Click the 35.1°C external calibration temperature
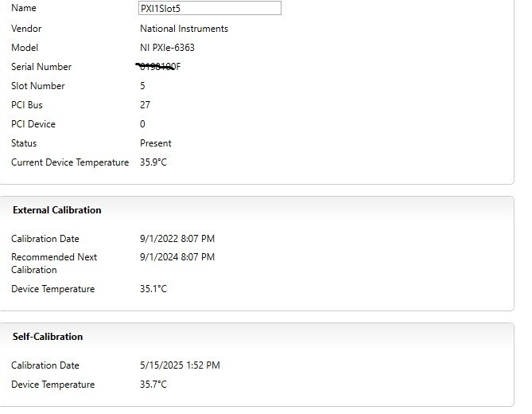 153,289
